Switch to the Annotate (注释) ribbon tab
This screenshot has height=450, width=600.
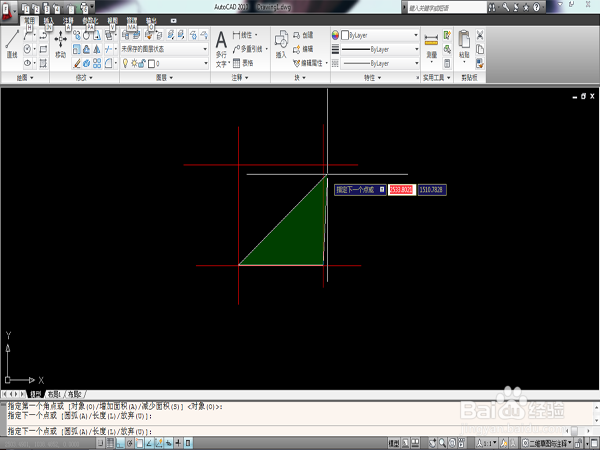point(68,21)
